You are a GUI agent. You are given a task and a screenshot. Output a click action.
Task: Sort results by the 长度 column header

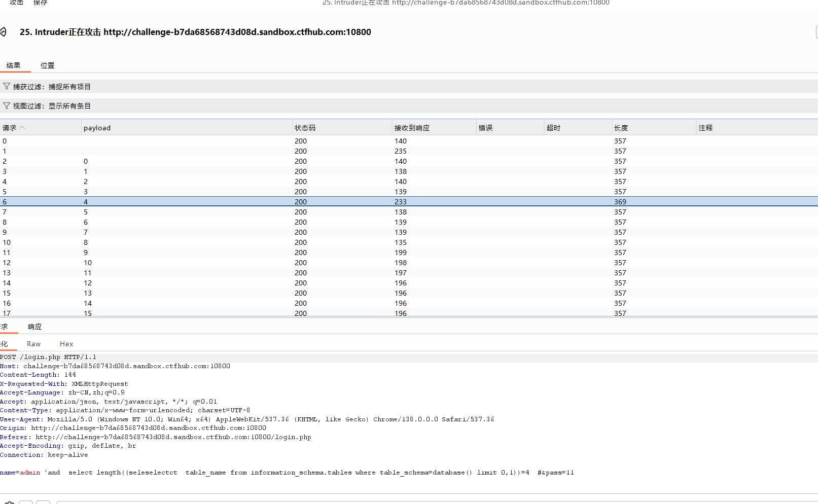(x=621, y=127)
